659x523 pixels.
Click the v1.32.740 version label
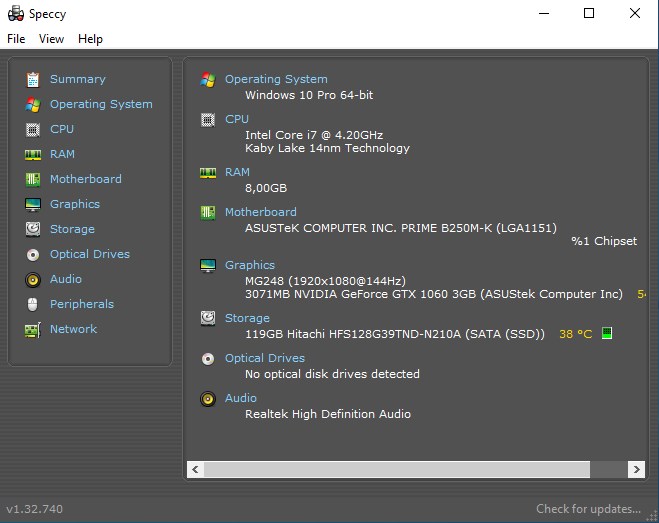(34, 509)
